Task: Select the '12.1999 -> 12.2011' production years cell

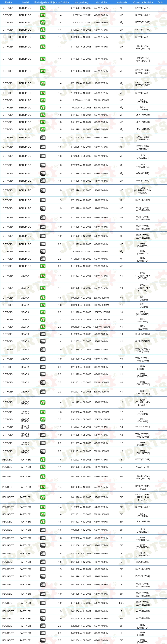Action: [x=81, y=252]
